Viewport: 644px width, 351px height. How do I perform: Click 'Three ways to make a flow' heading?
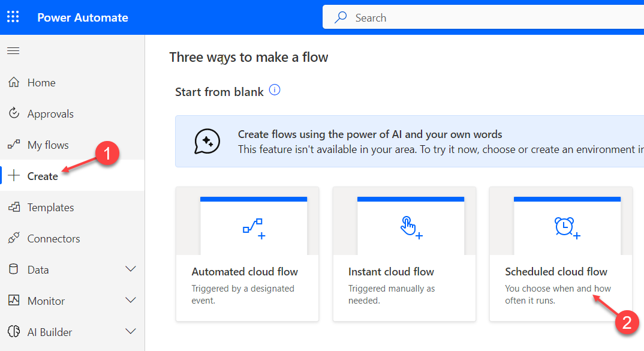tap(248, 57)
